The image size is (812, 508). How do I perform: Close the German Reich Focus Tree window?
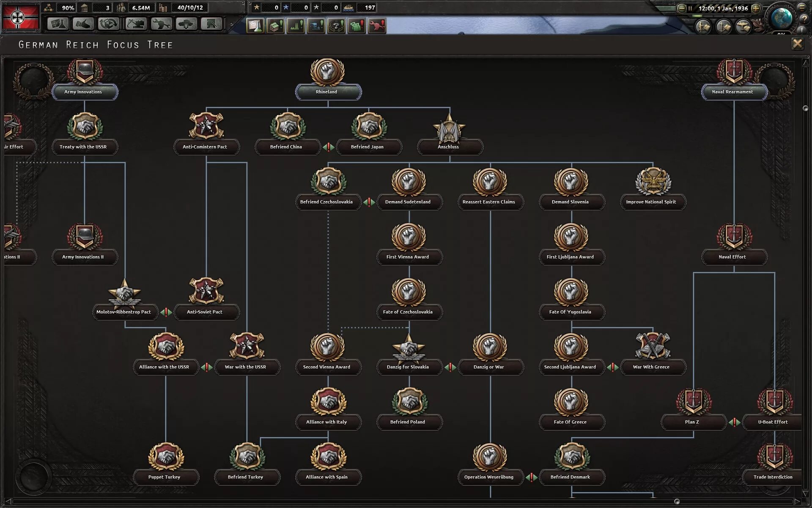[797, 44]
